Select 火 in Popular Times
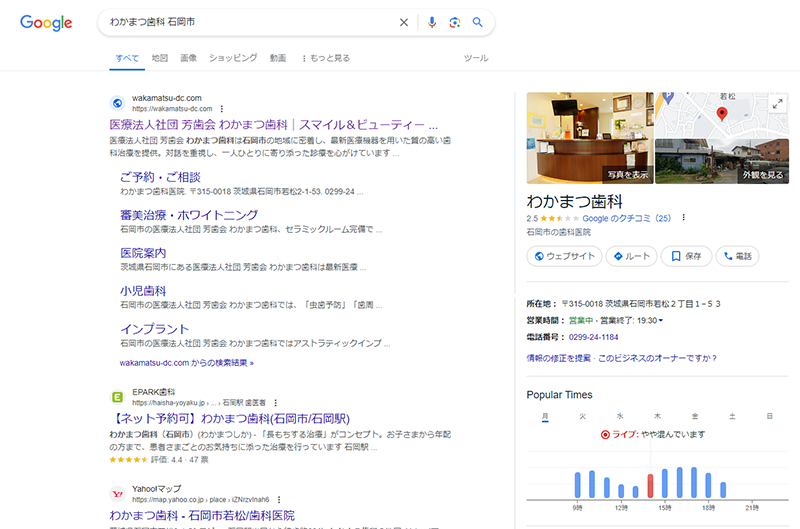 583,416
